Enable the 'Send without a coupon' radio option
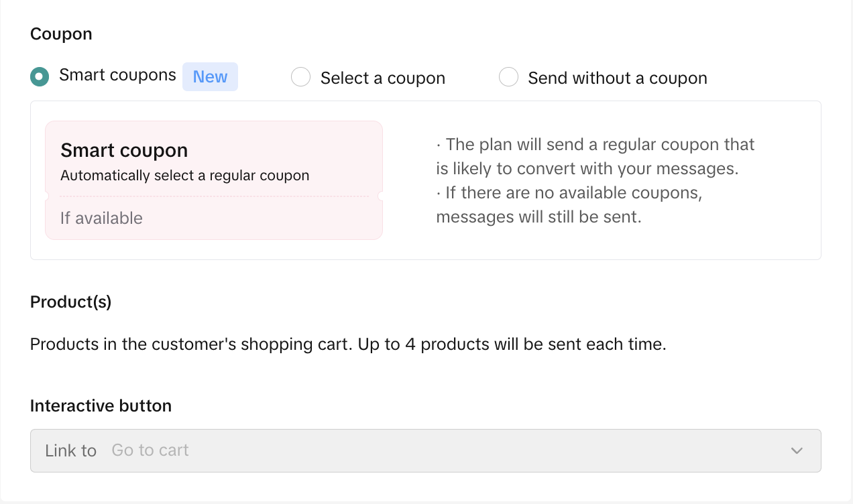853x504 pixels. (x=508, y=78)
